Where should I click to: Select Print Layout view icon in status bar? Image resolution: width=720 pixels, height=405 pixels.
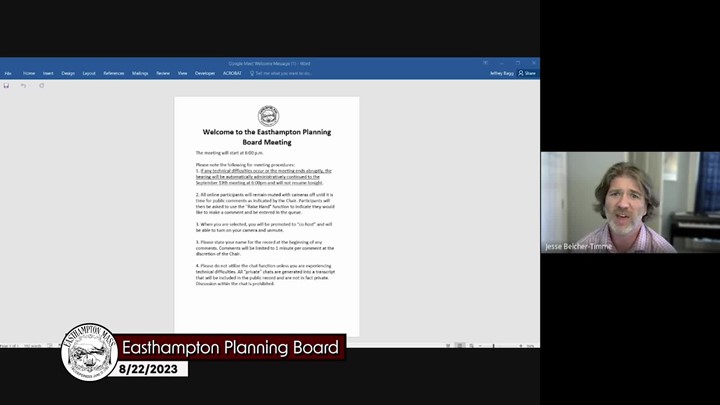pyautogui.click(x=460, y=345)
